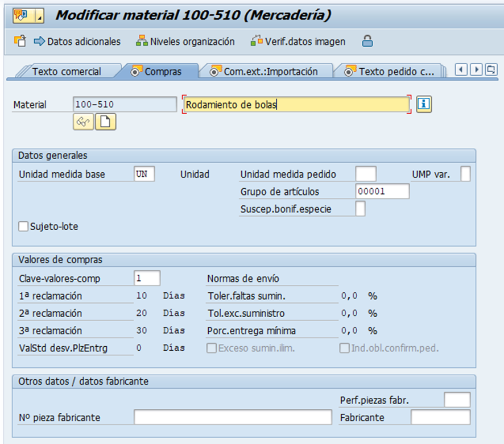Click Verif.datos imagen
The image size is (504, 444).
pyautogui.click(x=298, y=42)
